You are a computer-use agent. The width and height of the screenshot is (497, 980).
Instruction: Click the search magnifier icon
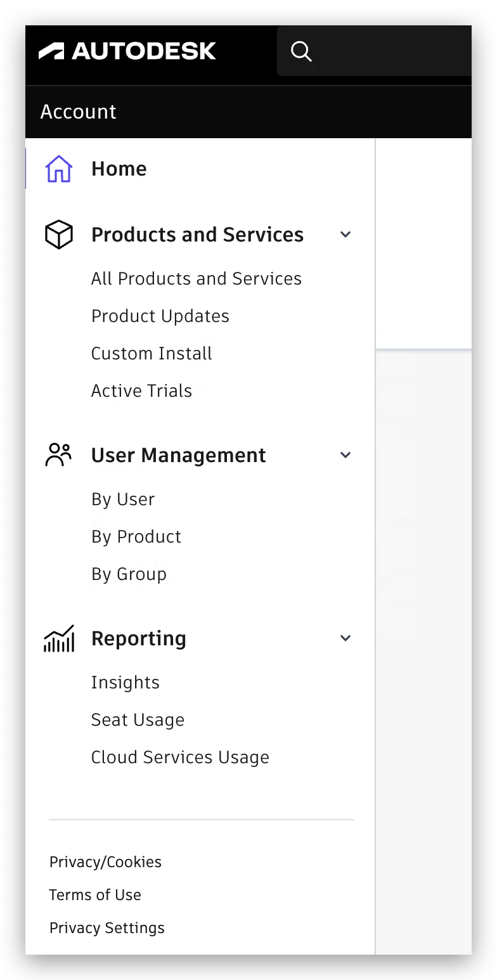[x=301, y=51]
